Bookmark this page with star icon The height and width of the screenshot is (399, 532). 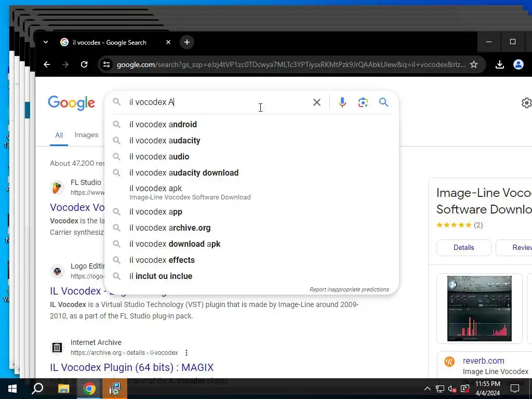[x=474, y=64]
